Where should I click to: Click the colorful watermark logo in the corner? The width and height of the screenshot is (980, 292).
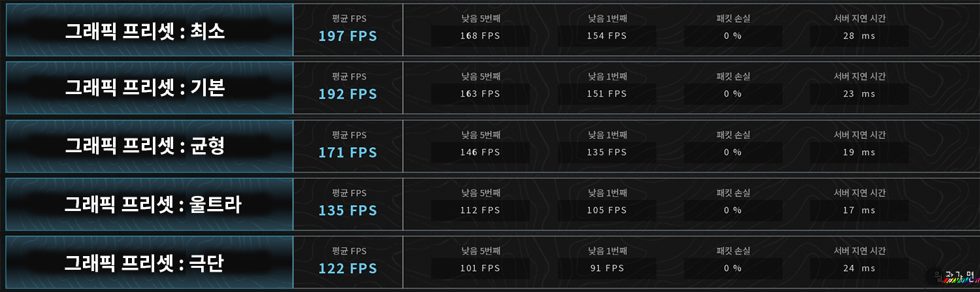[953, 277]
